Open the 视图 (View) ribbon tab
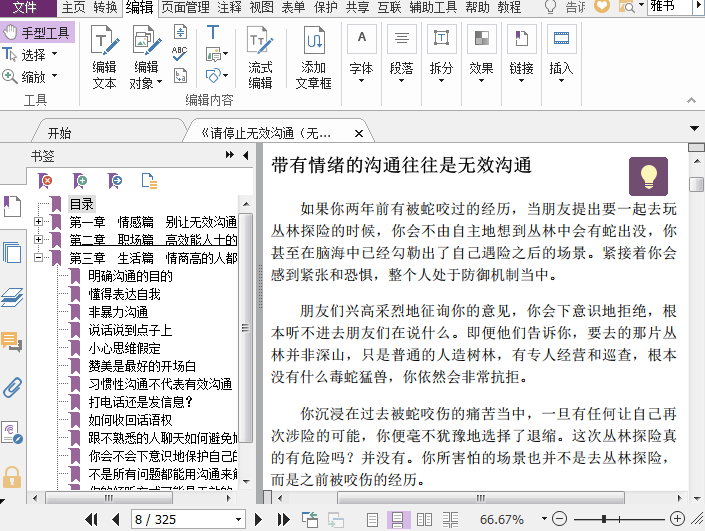The width and height of the screenshot is (705, 531). (x=261, y=7)
